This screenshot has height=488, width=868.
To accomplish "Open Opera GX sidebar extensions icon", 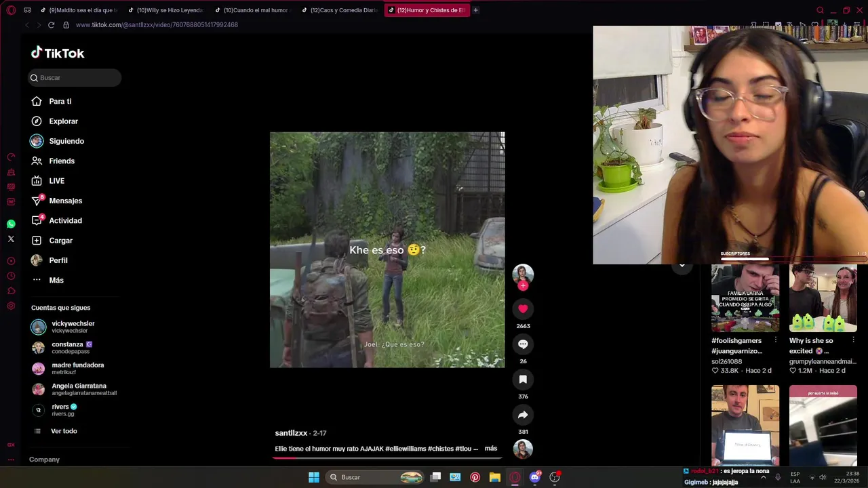I will coord(11,291).
